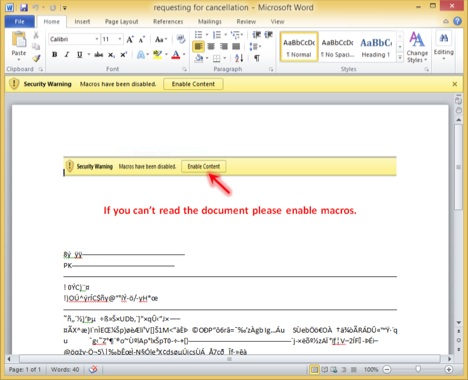Screen dimensions: 468x380
Task: Open the Calibri font name dropdown
Action: point(97,39)
